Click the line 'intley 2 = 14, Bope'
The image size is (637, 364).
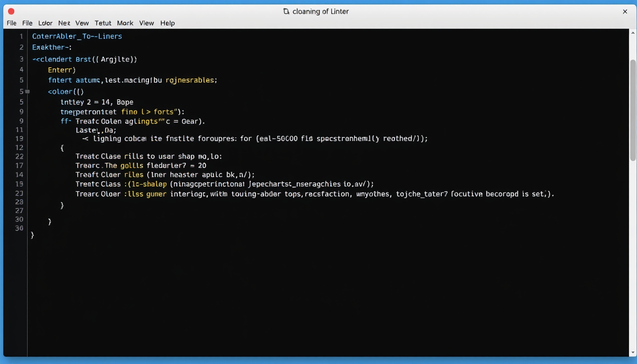click(x=97, y=102)
